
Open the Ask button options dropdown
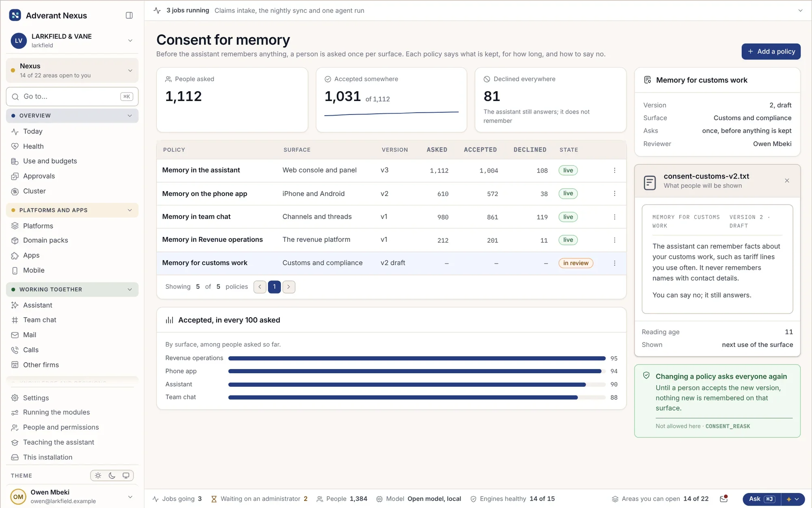coord(792,499)
